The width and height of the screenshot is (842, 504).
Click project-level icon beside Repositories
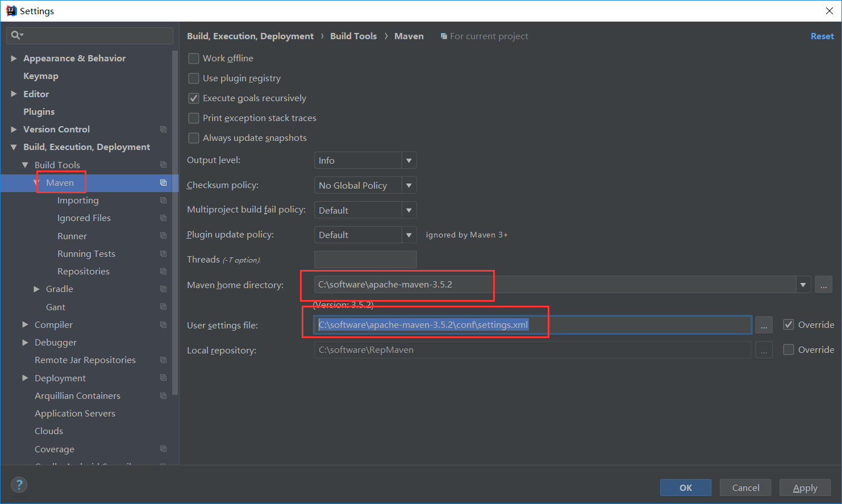click(163, 272)
